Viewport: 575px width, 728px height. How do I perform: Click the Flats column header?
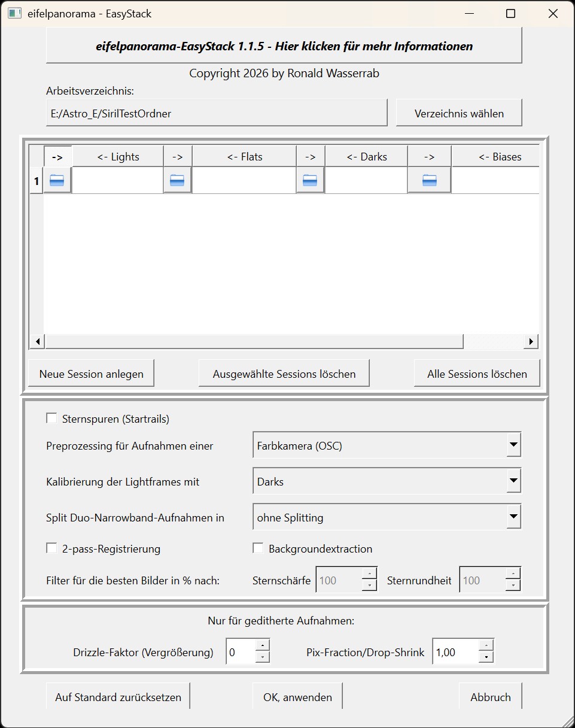pyautogui.click(x=244, y=157)
